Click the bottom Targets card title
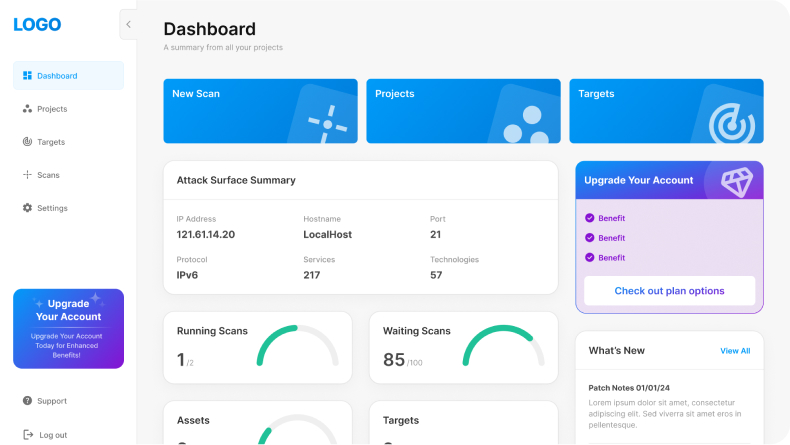This screenshot has height=445, width=790. pyautogui.click(x=401, y=420)
